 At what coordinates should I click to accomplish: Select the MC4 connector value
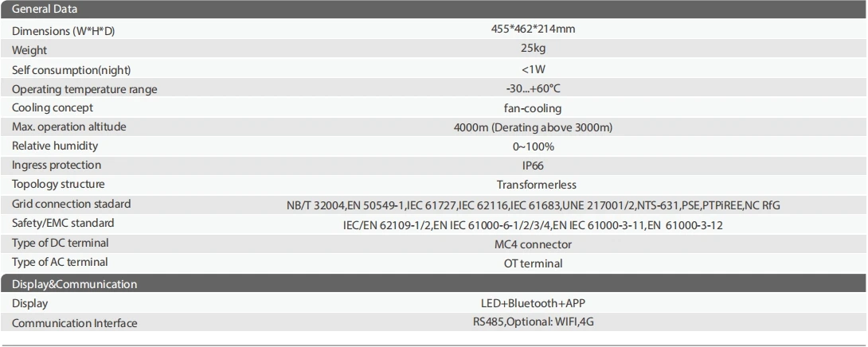point(533,244)
